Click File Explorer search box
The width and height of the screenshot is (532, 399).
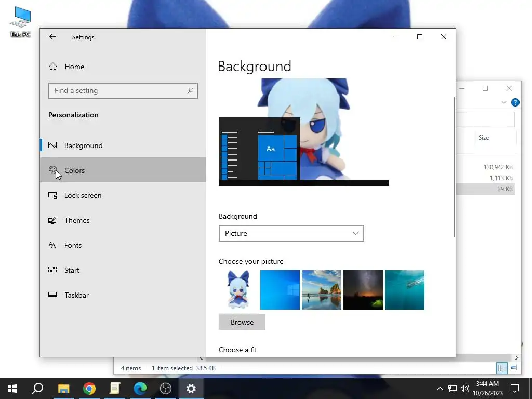click(x=486, y=119)
